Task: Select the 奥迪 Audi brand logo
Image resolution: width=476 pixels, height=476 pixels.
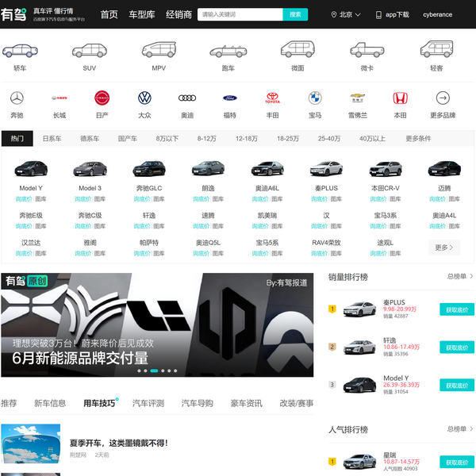Action: 187,98
